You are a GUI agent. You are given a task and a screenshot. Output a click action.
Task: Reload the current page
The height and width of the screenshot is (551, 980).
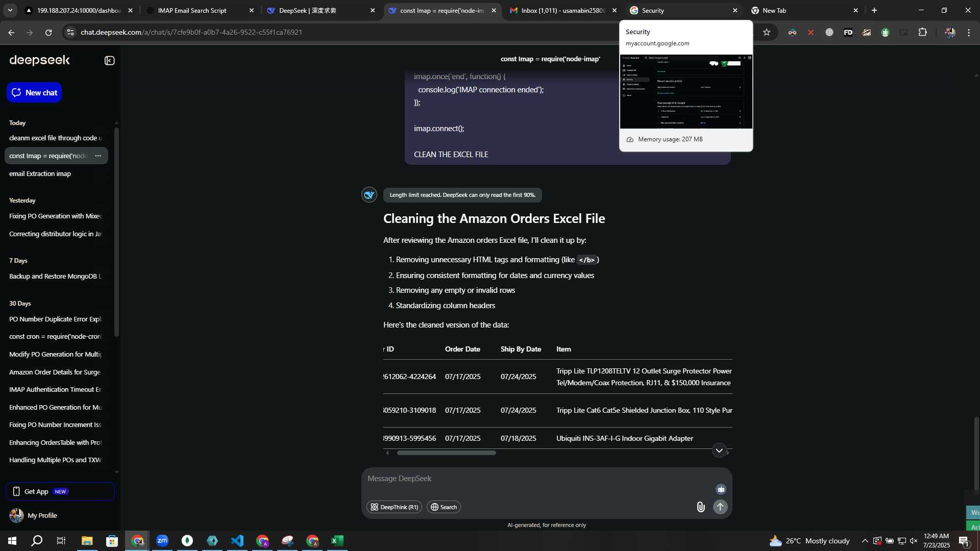48,32
